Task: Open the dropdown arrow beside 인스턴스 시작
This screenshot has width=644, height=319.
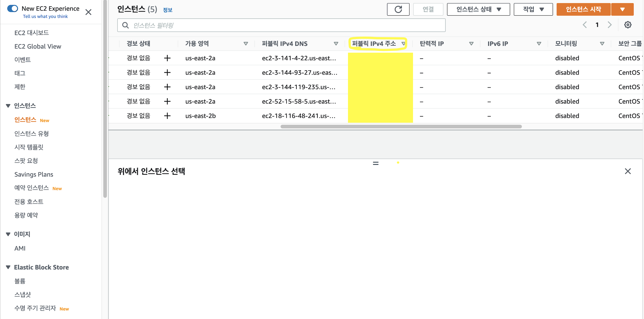Action: (x=622, y=10)
